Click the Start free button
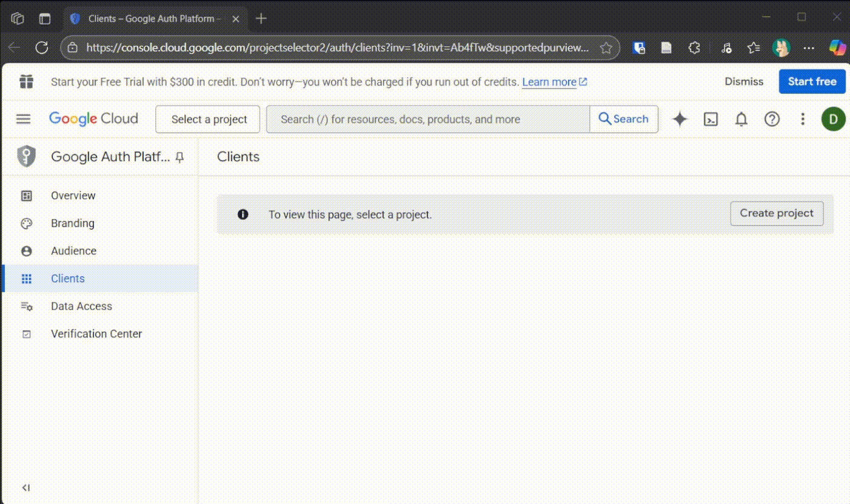Viewport: 850px width, 504px height. coord(812,82)
